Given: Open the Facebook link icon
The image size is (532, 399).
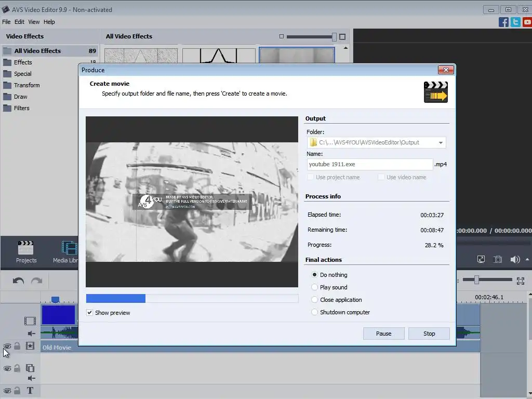Looking at the screenshot, I should [503, 22].
